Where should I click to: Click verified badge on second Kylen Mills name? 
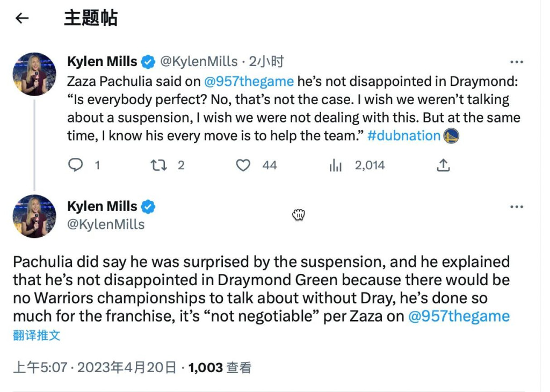tap(148, 207)
